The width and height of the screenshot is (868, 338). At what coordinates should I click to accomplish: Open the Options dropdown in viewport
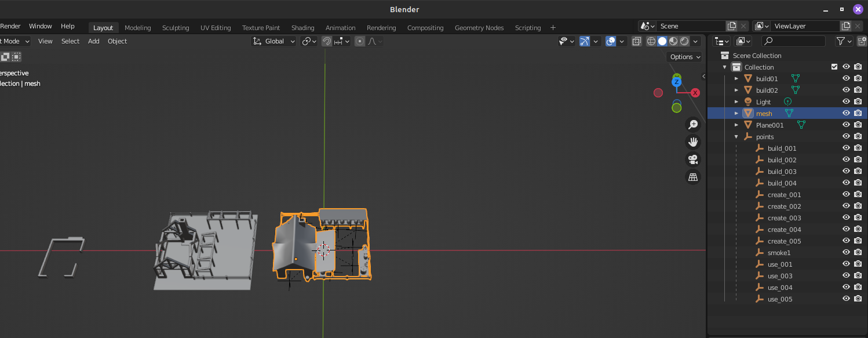pos(685,57)
